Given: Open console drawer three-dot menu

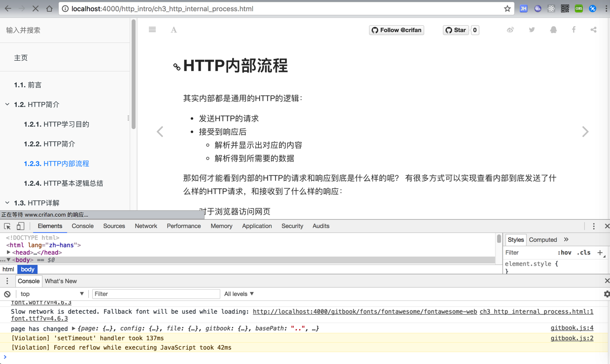Looking at the screenshot, I should [x=7, y=281].
